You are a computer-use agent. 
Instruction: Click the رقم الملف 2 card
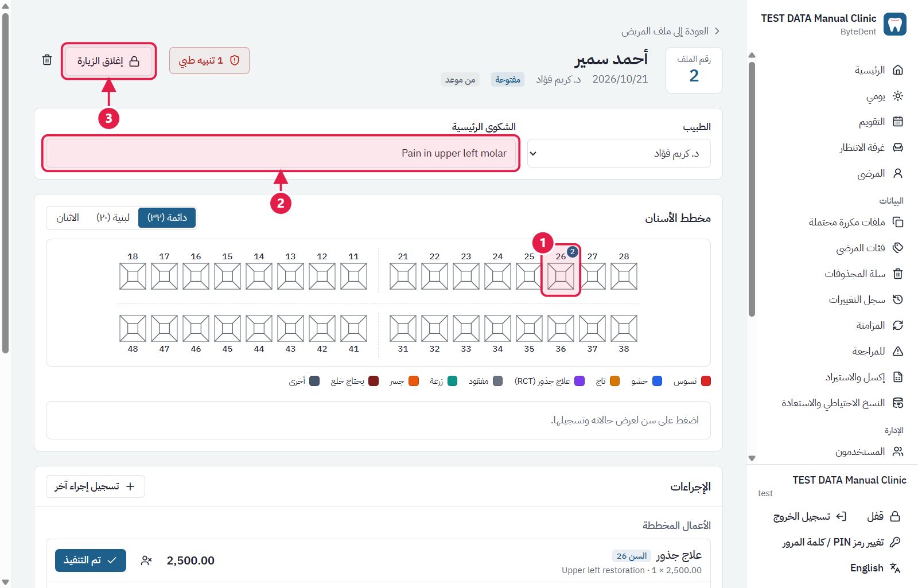(694, 70)
